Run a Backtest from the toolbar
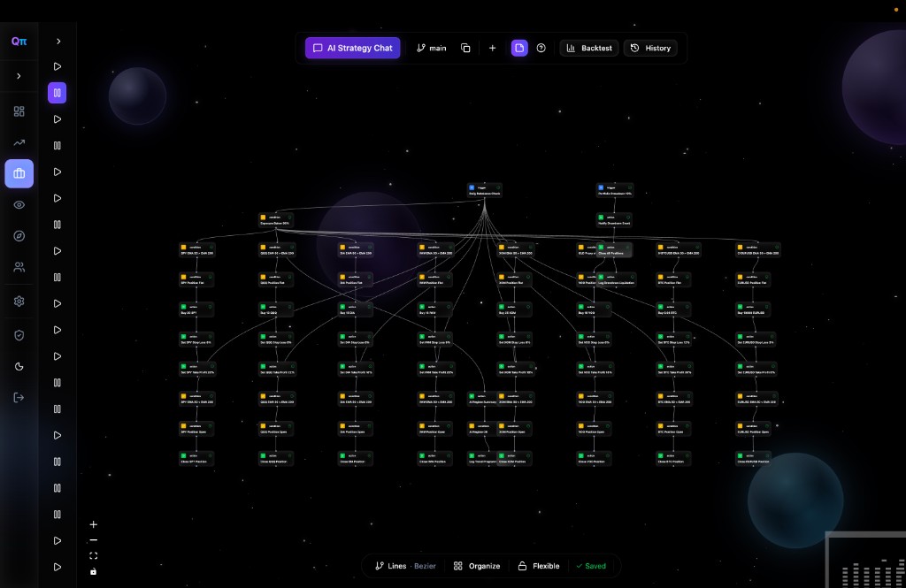 [588, 48]
